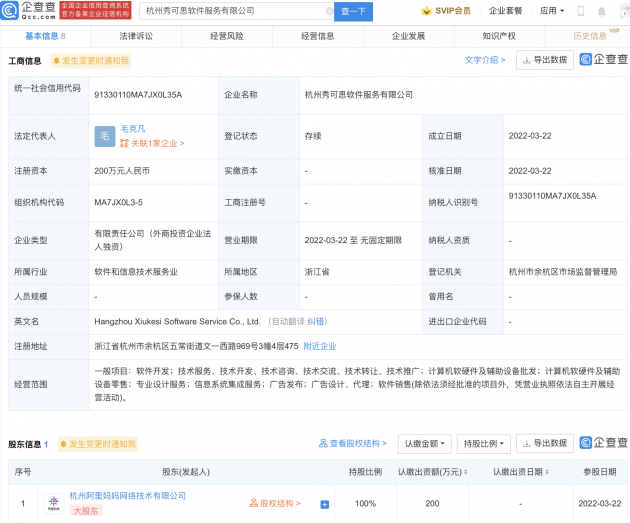
Task: Click the 大股东 tag
Action: click(x=86, y=511)
